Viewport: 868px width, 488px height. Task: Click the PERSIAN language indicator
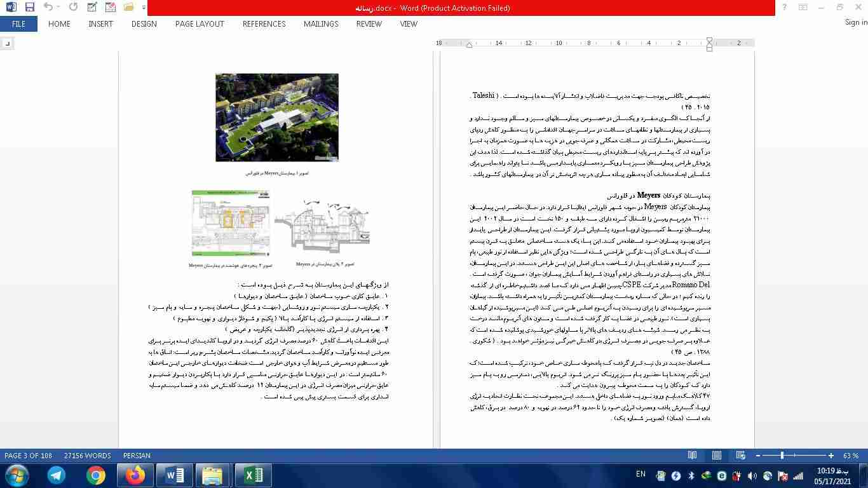pyautogui.click(x=137, y=456)
